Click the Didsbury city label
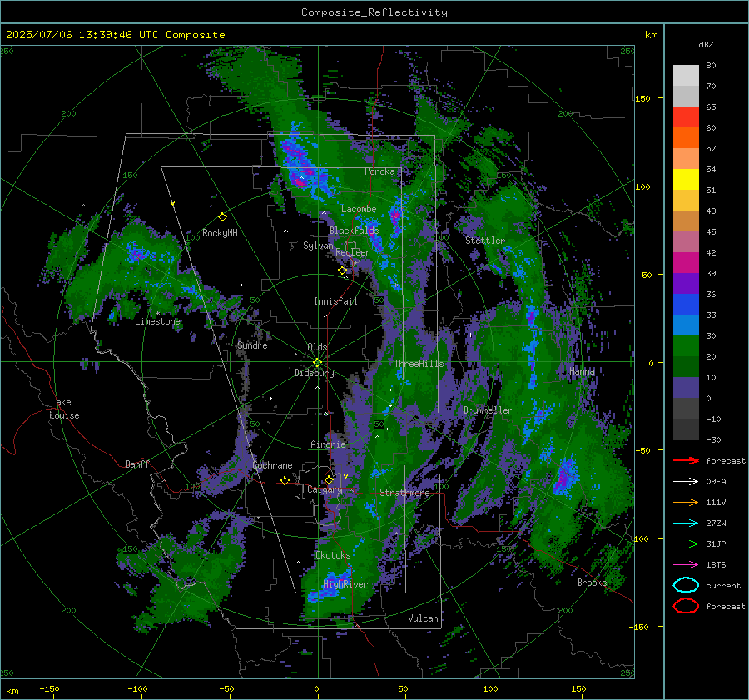 click(x=315, y=373)
